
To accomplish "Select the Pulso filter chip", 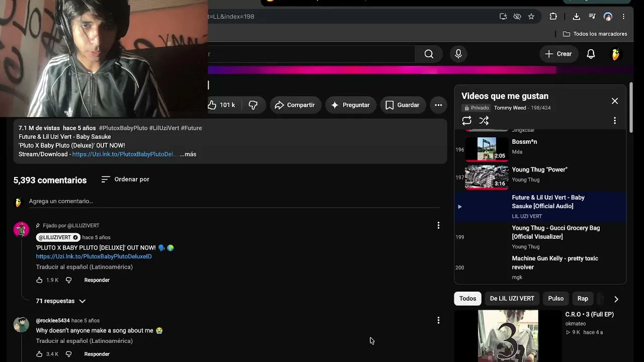I will point(556,299).
